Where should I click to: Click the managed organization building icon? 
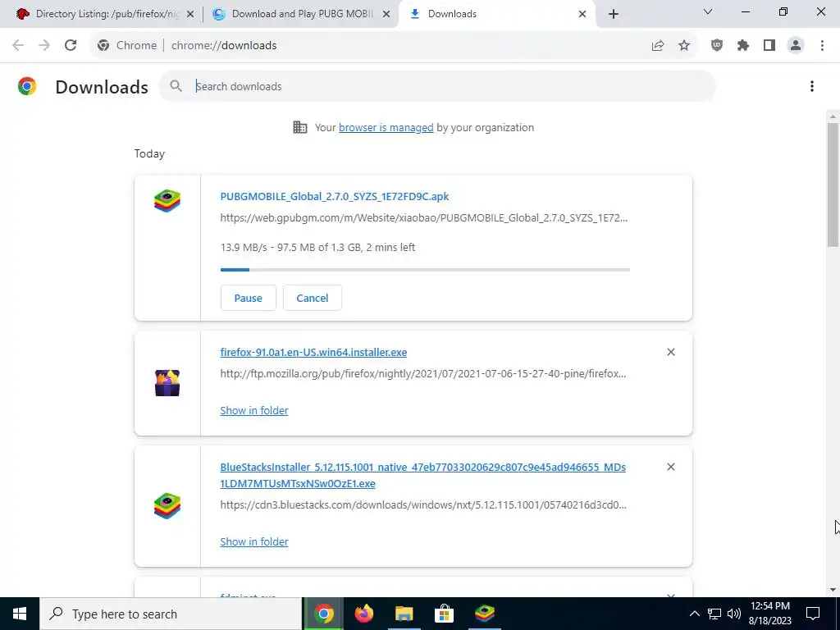click(x=300, y=127)
